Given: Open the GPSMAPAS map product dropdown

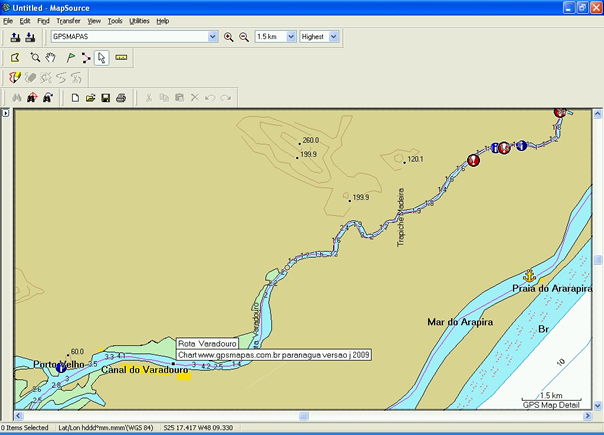Looking at the screenshot, I should [212, 37].
